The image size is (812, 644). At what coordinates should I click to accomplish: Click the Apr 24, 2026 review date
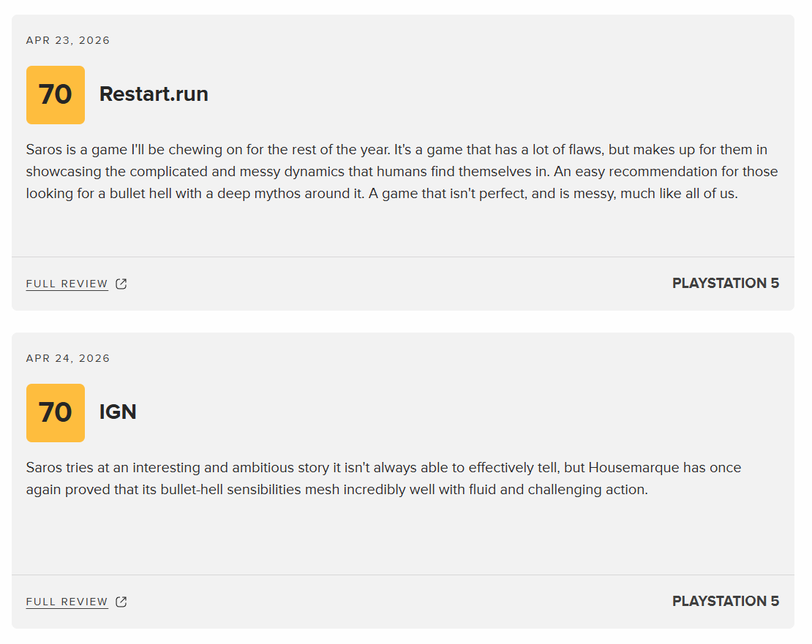click(68, 358)
